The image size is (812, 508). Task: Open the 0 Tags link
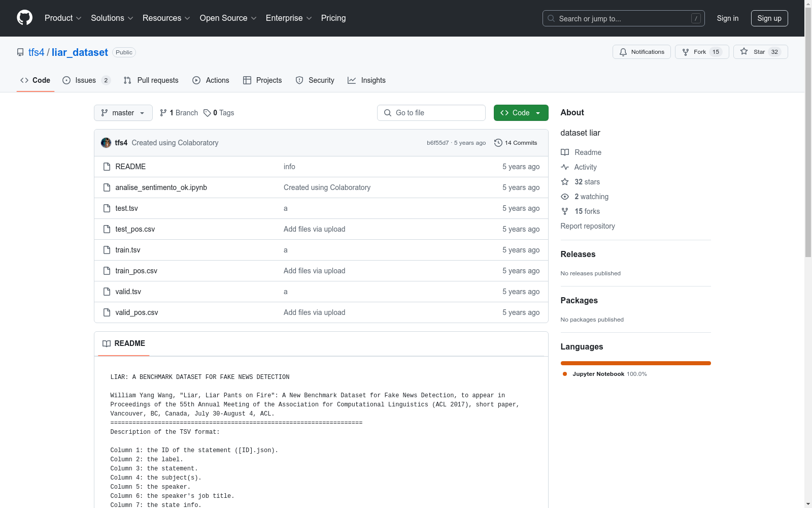219,113
